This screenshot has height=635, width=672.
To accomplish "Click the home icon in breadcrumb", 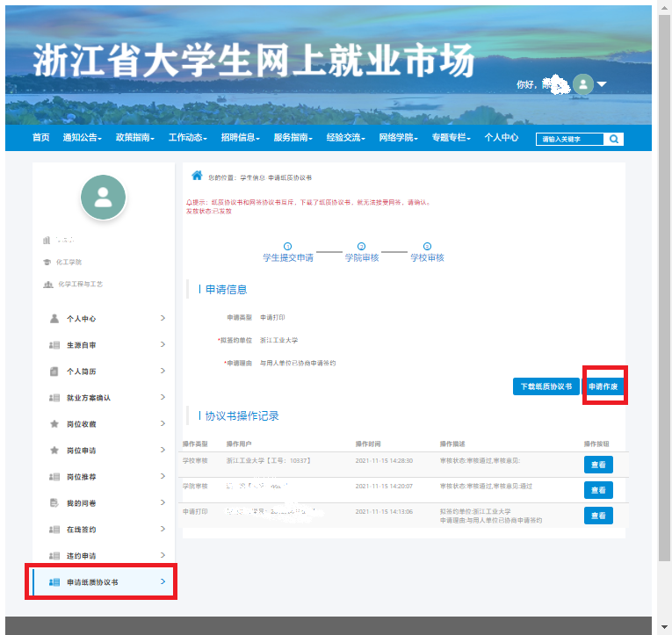I will point(198,176).
